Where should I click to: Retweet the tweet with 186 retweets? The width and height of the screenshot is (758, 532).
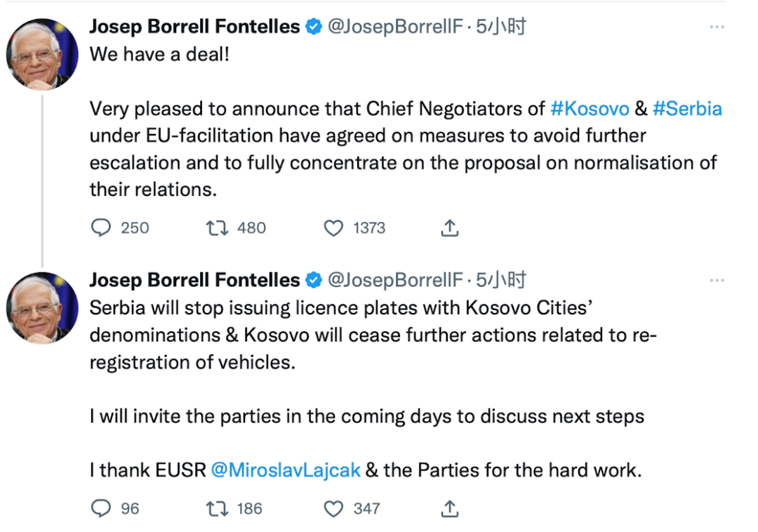click(x=217, y=508)
